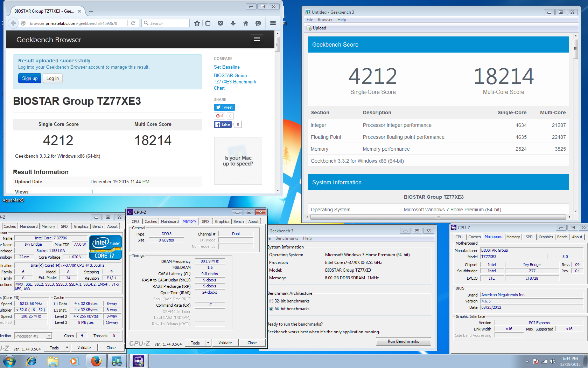This screenshot has width=588, height=368.
Task: Open Action Center flag icon in tray
Action: tap(536, 361)
